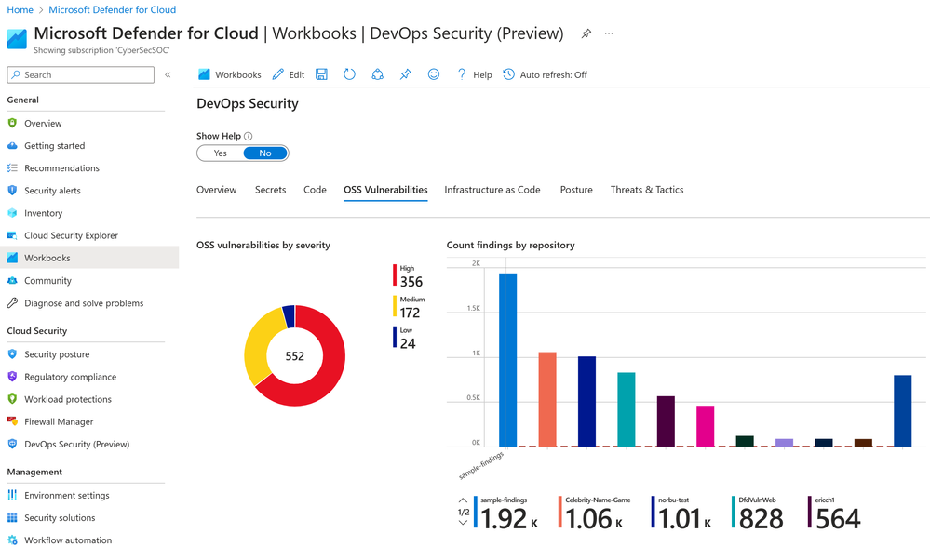Switch to the Secrets tab
The width and height of the screenshot is (930, 560).
tap(271, 190)
